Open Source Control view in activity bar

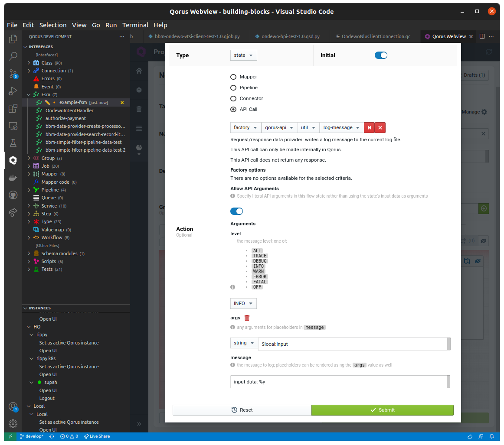point(13,74)
